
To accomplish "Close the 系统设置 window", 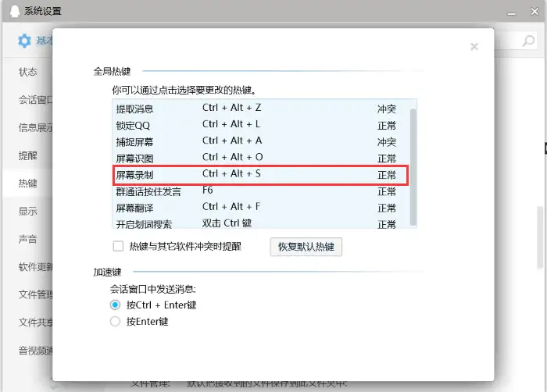I will coord(534,11).
